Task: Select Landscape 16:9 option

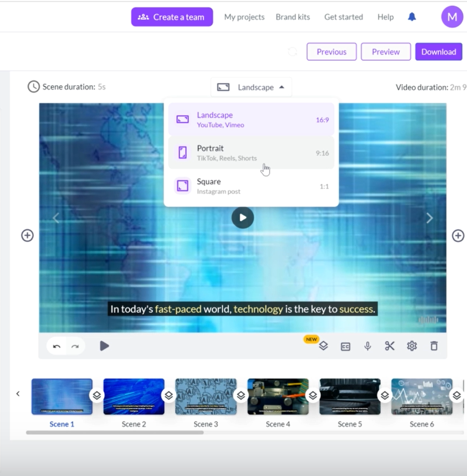Action: [251, 120]
